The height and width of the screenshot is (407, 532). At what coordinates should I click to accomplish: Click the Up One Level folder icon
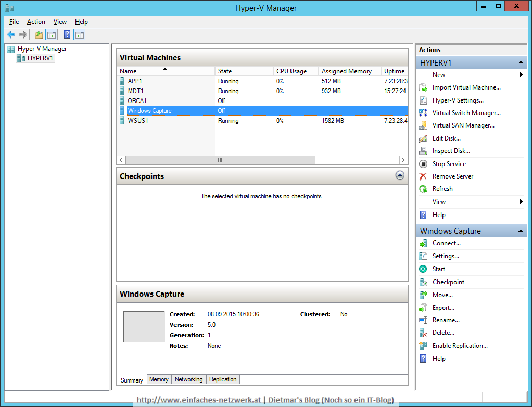(39, 34)
